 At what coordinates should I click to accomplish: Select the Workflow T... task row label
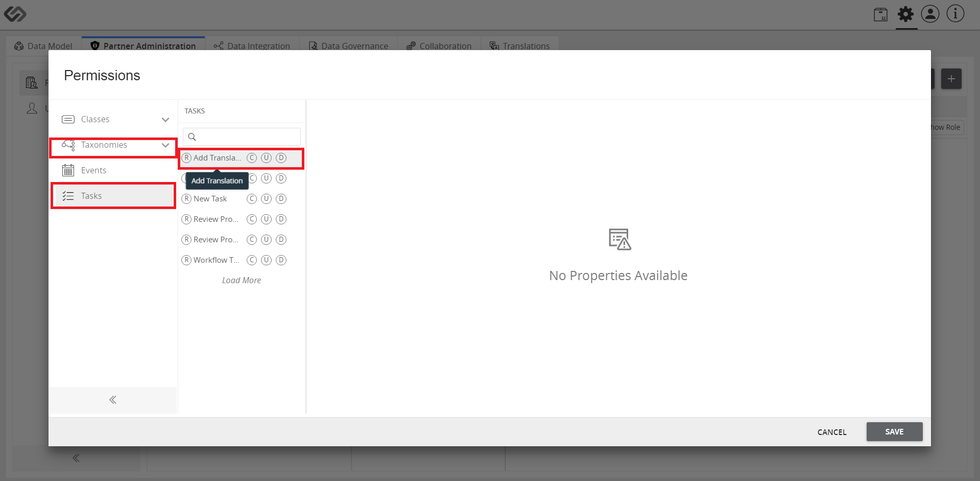click(217, 260)
